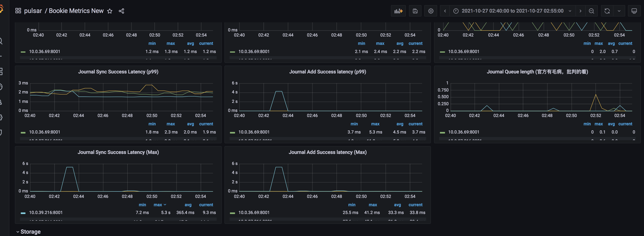Open the pulsar folder breadcrumb
This screenshot has height=236, width=644.
(x=33, y=11)
